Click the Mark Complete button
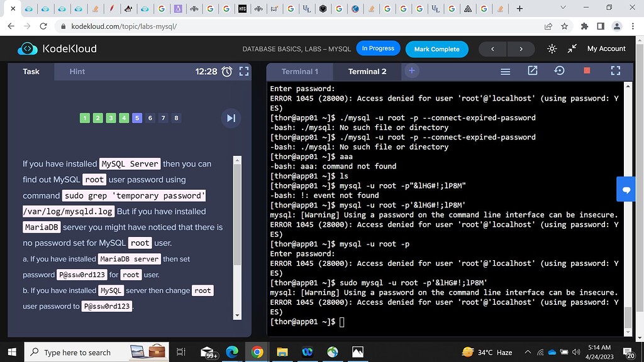Image resolution: width=644 pixels, height=362 pixels. pyautogui.click(x=436, y=49)
